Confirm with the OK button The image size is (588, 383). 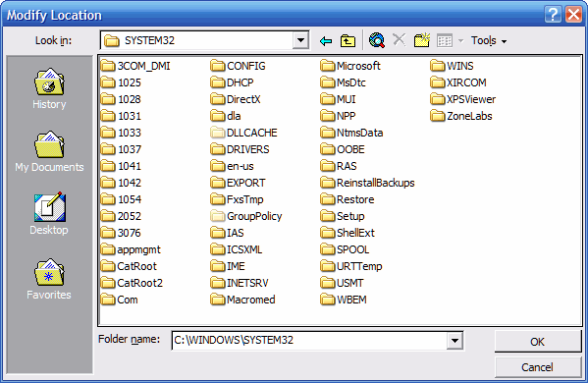pos(537,342)
